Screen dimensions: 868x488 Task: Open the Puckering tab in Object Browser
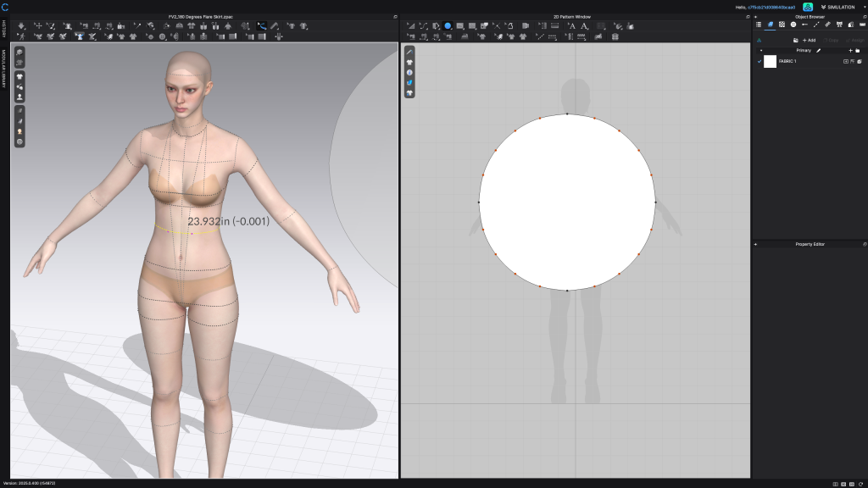tap(828, 25)
